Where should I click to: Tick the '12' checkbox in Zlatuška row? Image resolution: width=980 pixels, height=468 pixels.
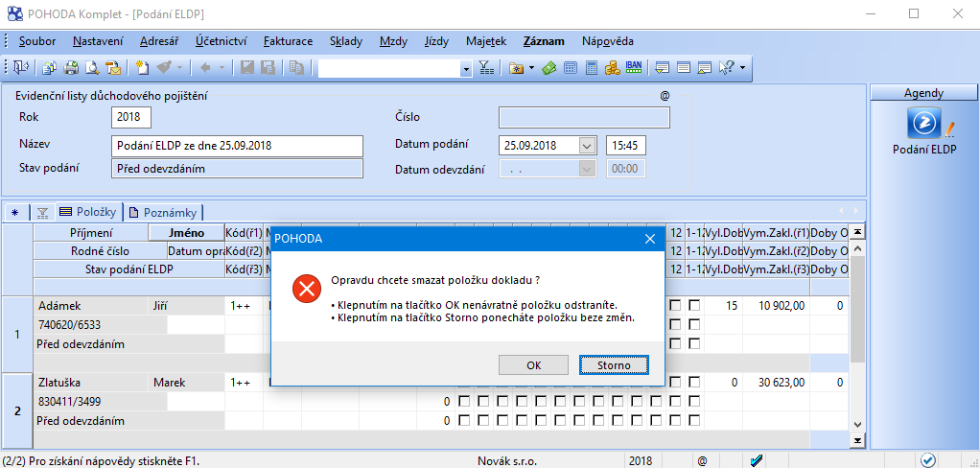pyautogui.click(x=675, y=382)
